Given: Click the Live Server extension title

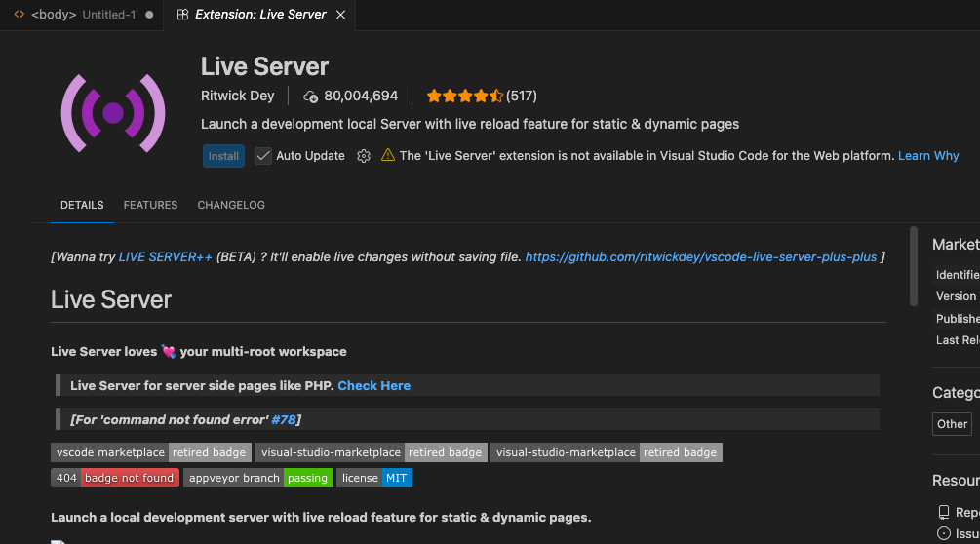Looking at the screenshot, I should 264,67.
